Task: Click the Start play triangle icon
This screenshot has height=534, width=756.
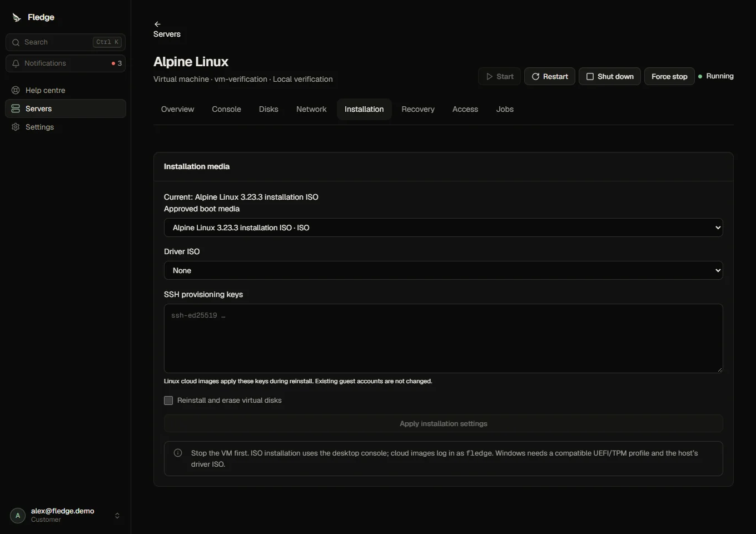Action: coord(490,77)
